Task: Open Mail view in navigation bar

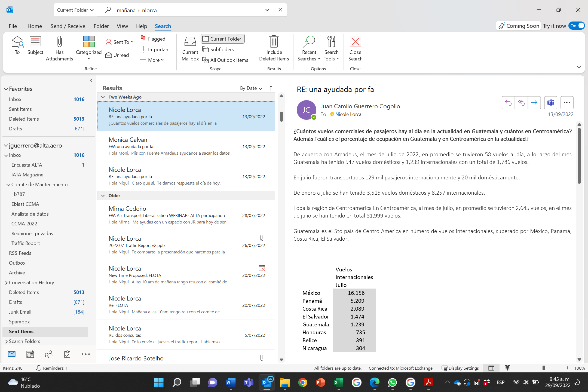Action: (12, 354)
